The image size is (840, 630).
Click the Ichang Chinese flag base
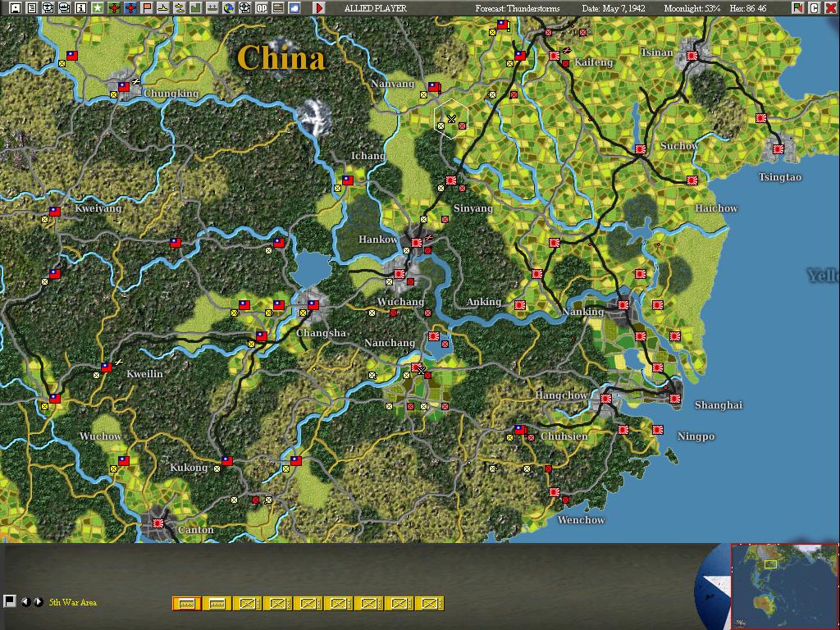coord(348,180)
